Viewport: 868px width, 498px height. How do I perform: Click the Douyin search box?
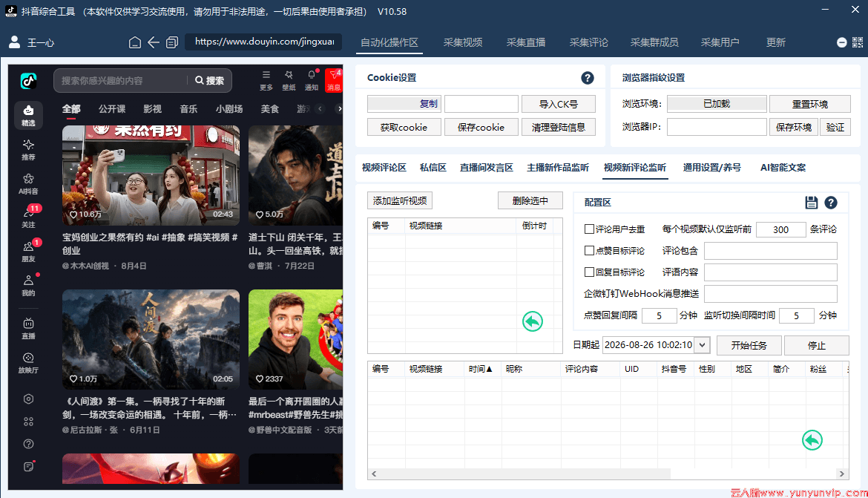(x=121, y=81)
